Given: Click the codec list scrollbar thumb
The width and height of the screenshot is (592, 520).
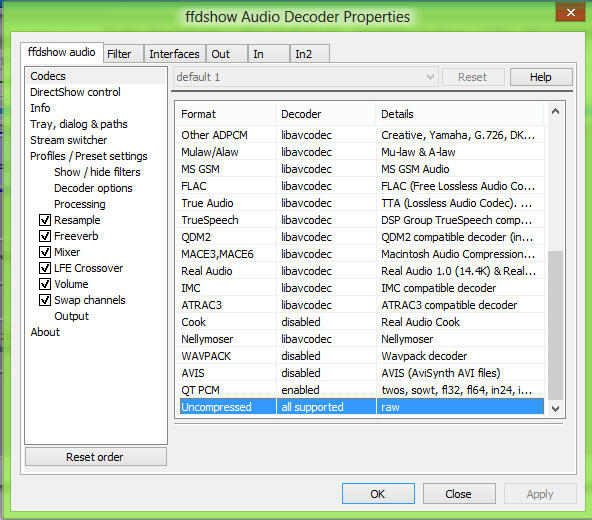Looking at the screenshot, I should pyautogui.click(x=555, y=325).
